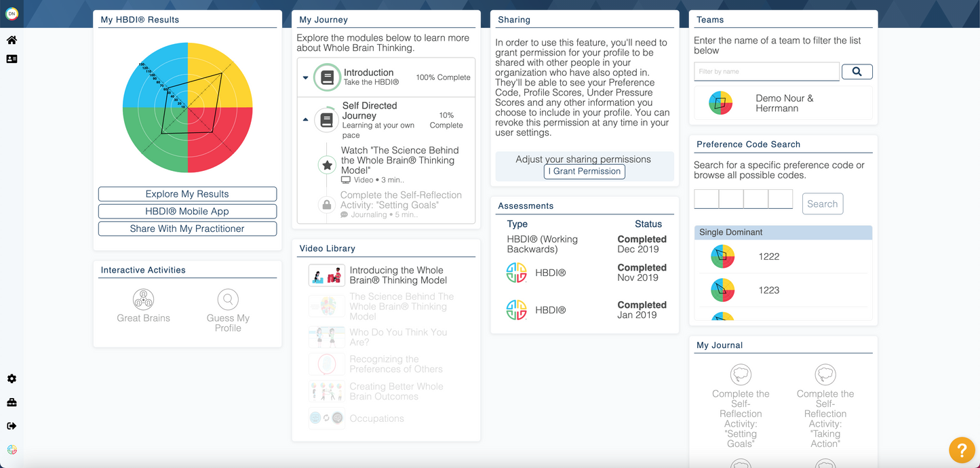
Task: Click the toolbox icon in sidebar
Action: tap(12, 403)
